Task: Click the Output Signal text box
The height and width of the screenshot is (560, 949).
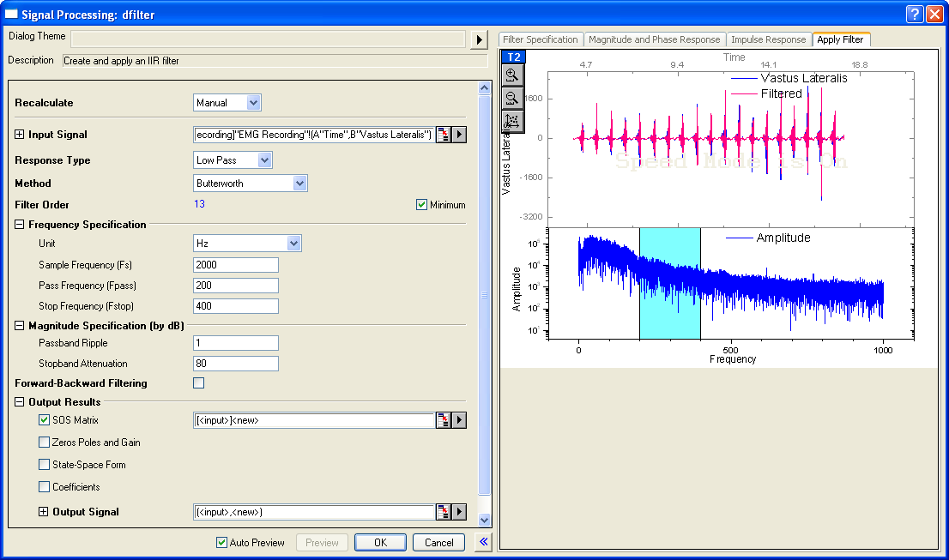Action: (314, 512)
